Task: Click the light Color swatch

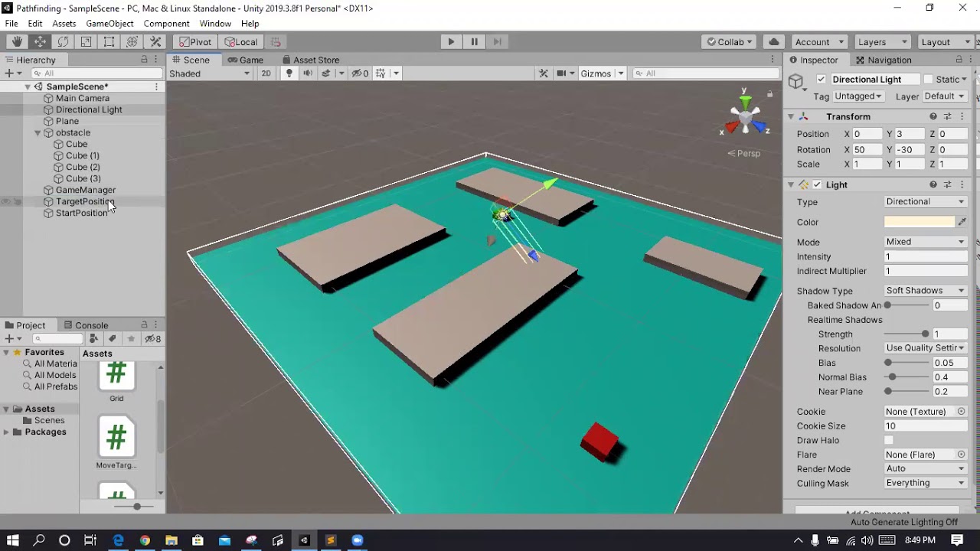Action: [920, 222]
